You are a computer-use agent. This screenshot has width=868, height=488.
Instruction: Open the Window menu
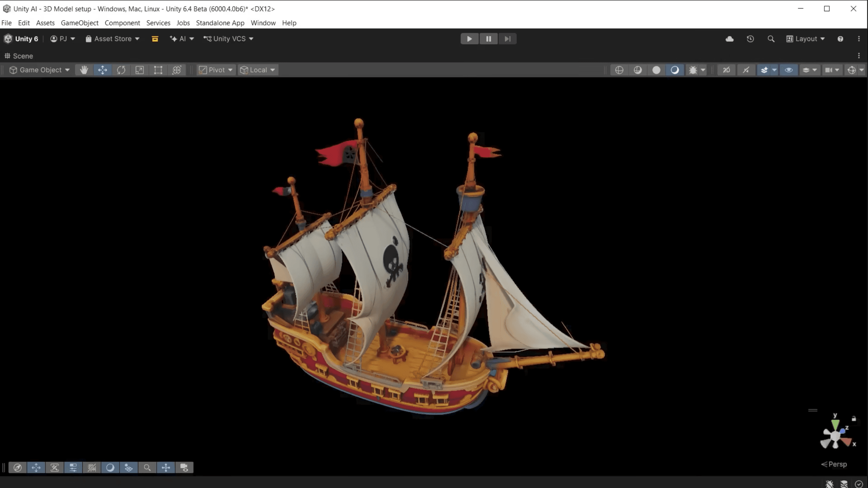263,23
